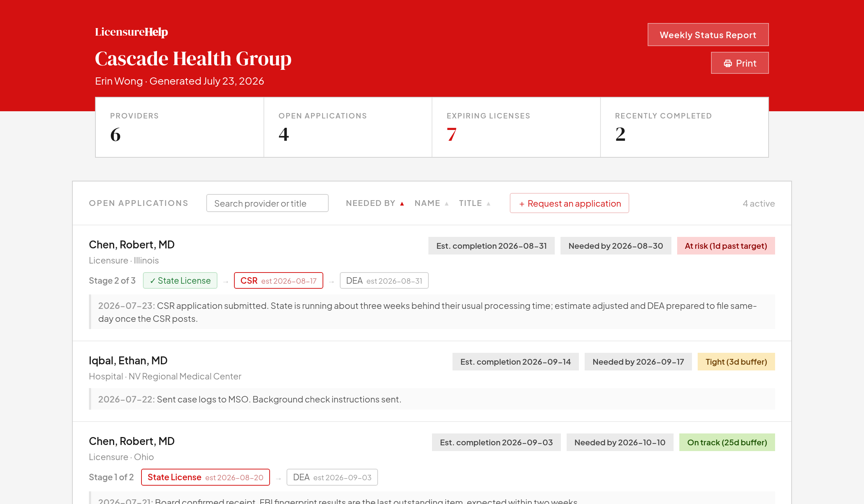The height and width of the screenshot is (504, 864).
Task: Click the Search provider or title field
Action: click(267, 203)
